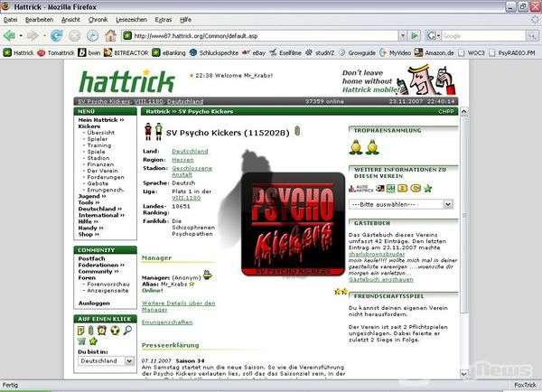
Task: Open the Schluckspechte bookmark
Action: [x=214, y=53]
